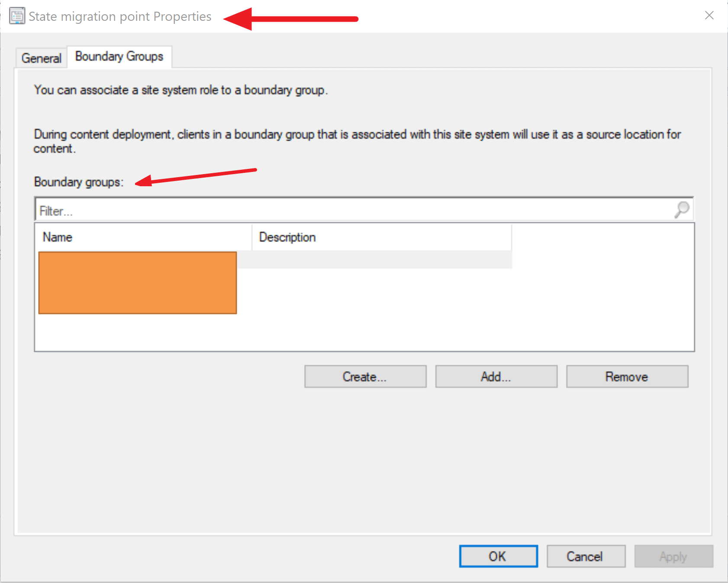This screenshot has height=583, width=728.
Task: Click the greyed-out Apply button
Action: (673, 556)
